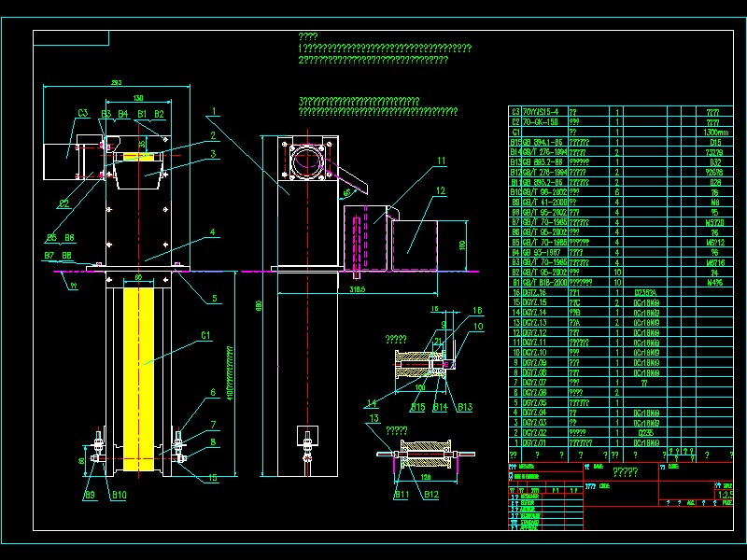Image resolution: width=747 pixels, height=560 pixels.
Task: Select the DGYZ.01 row at table bottom
Action: coord(620,442)
